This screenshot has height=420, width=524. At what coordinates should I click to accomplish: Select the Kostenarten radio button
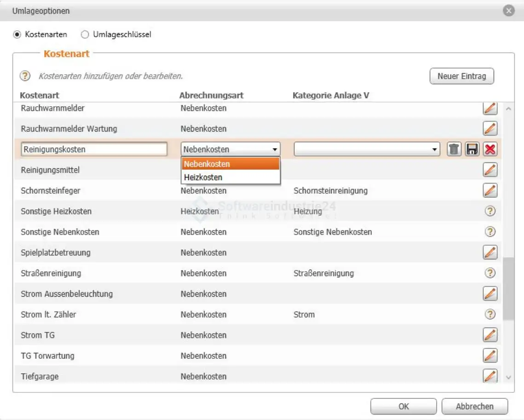tap(17, 35)
